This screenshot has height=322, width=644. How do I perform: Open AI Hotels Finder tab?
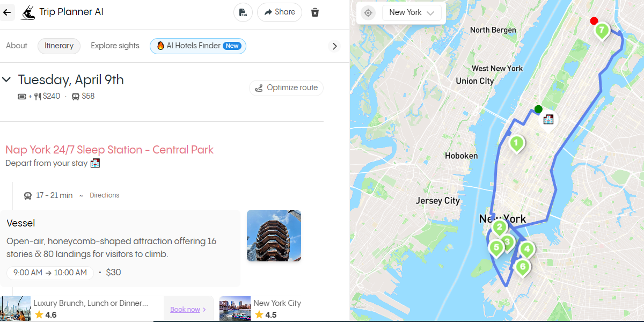coord(198,46)
